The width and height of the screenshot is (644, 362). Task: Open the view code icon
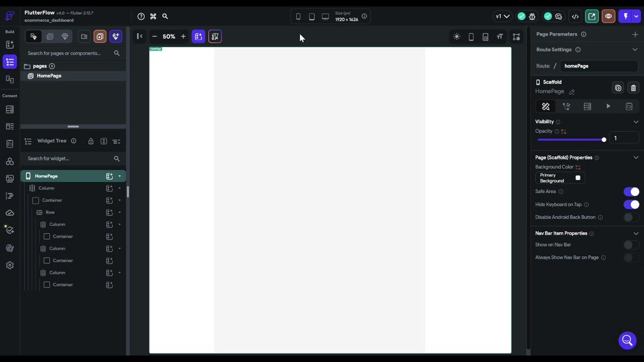click(x=575, y=17)
